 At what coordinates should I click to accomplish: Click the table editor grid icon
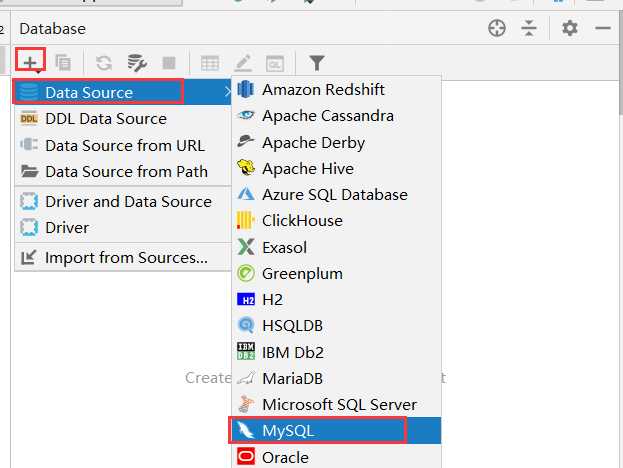coord(210,63)
